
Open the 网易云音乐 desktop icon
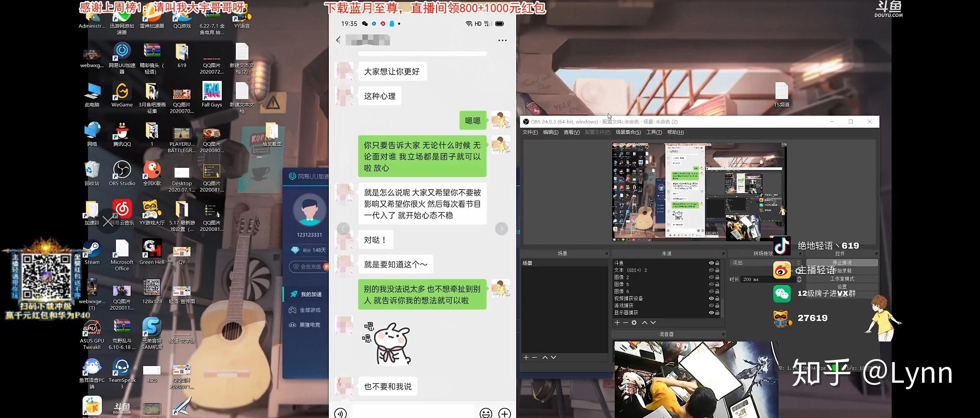pos(122,213)
